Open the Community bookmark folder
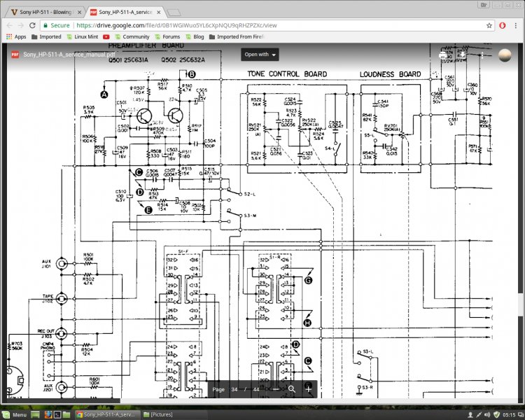This screenshot has width=525, height=420. 132,36
